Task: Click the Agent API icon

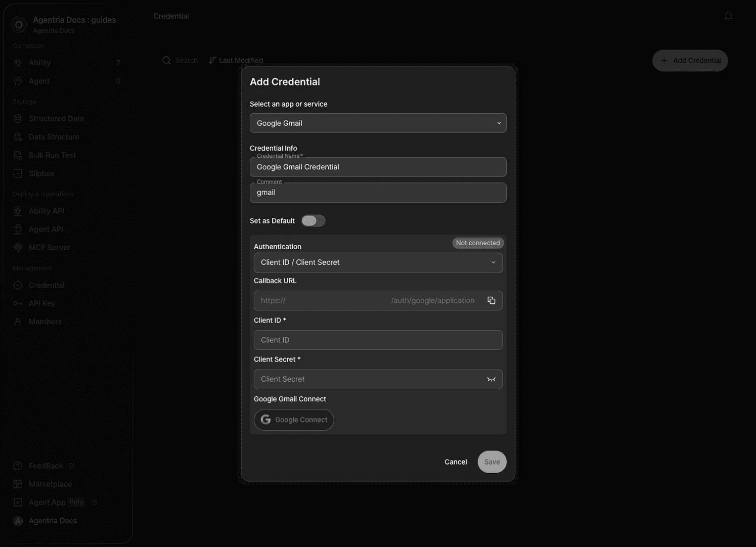Action: click(18, 229)
